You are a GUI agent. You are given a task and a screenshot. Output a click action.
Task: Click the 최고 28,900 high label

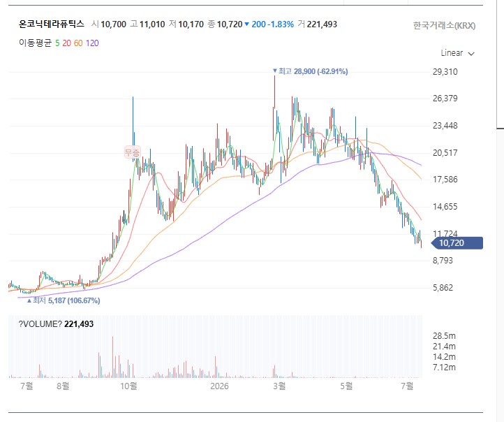click(310, 71)
